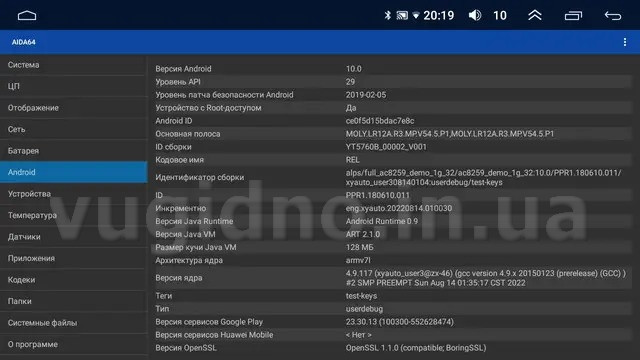Screen dimensions: 640x360
Task: Go back using the return arrow icon
Action: 613,16
